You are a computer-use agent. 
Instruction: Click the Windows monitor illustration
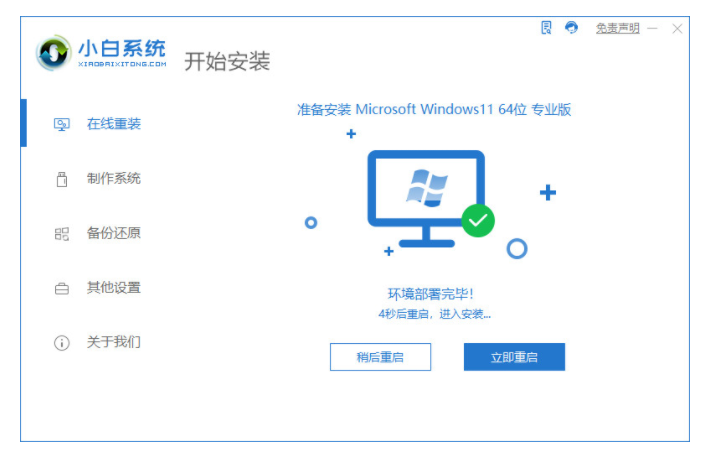[426, 199]
